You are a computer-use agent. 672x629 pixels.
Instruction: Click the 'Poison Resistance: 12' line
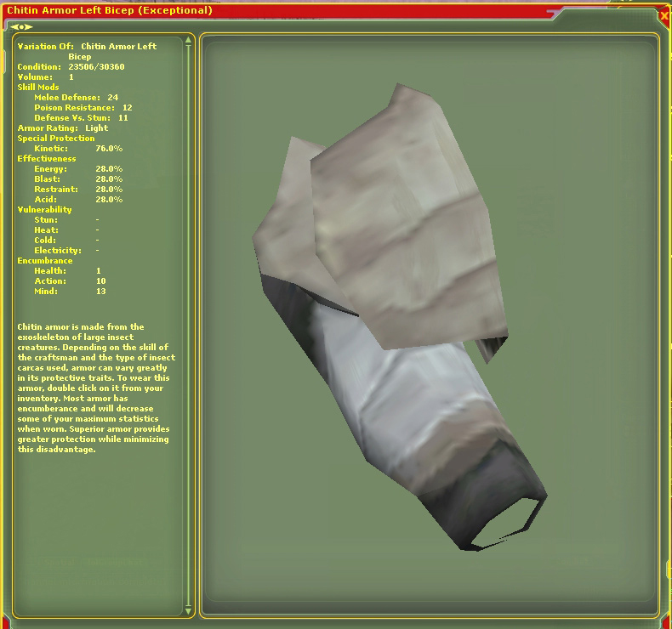[x=83, y=108]
